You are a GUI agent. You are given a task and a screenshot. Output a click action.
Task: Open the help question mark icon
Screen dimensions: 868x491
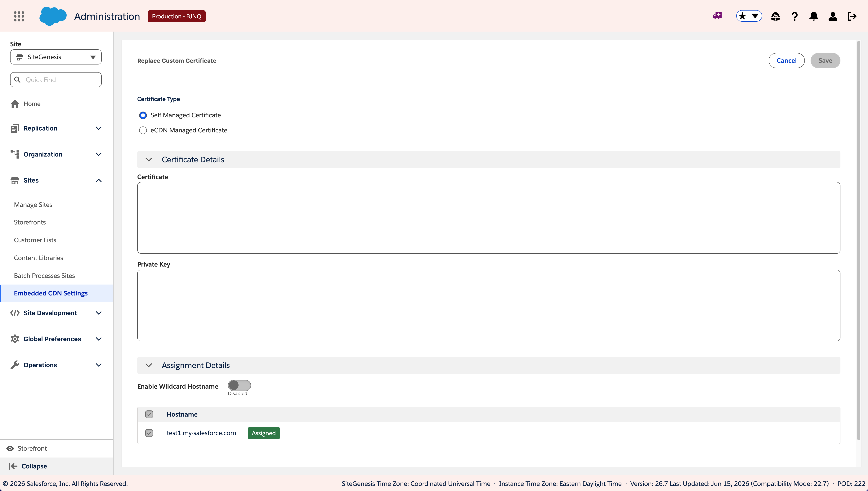click(x=794, y=16)
